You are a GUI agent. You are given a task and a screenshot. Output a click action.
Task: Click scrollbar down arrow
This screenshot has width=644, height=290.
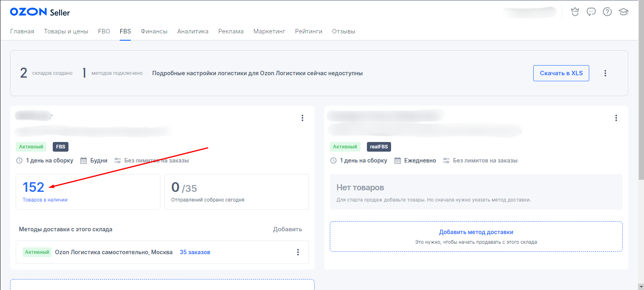(641, 287)
